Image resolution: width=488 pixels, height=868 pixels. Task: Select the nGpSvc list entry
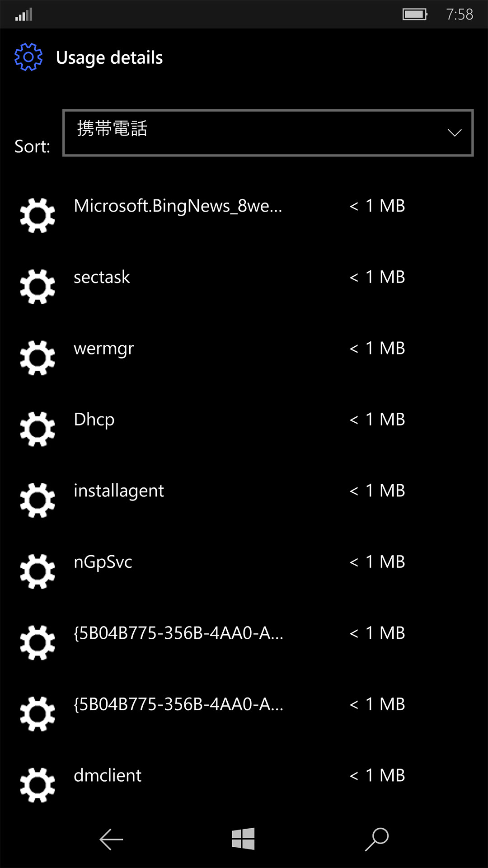103,562
